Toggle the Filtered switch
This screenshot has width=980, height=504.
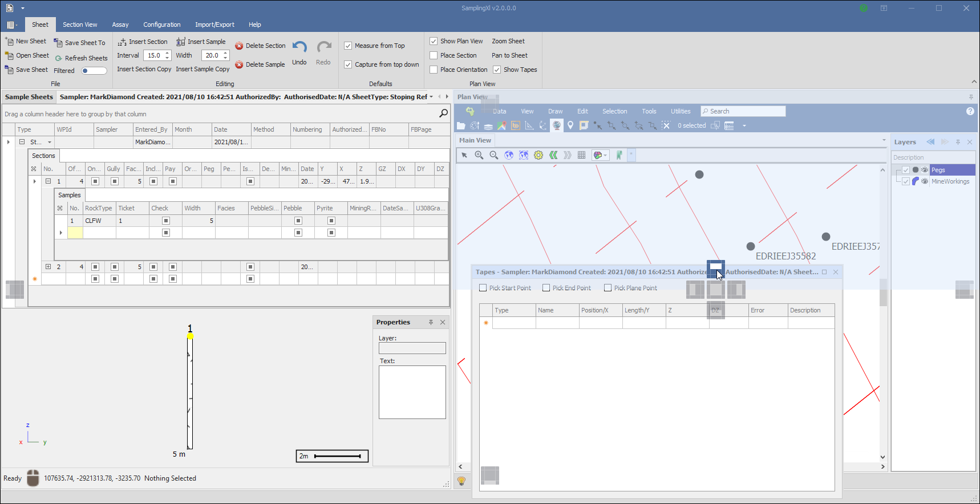(x=94, y=71)
